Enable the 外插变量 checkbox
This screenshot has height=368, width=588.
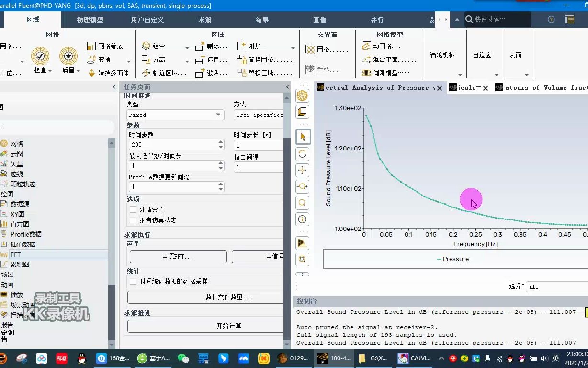(x=133, y=208)
